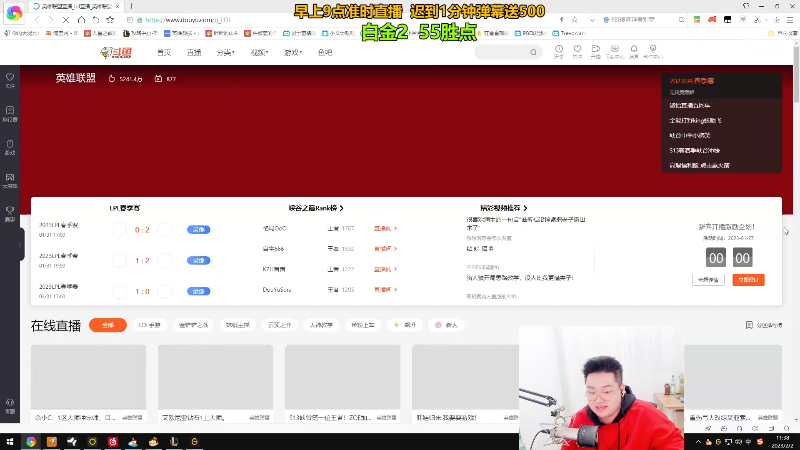Select the 云顶之弈 filter pill
The image size is (800, 450).
(279, 325)
